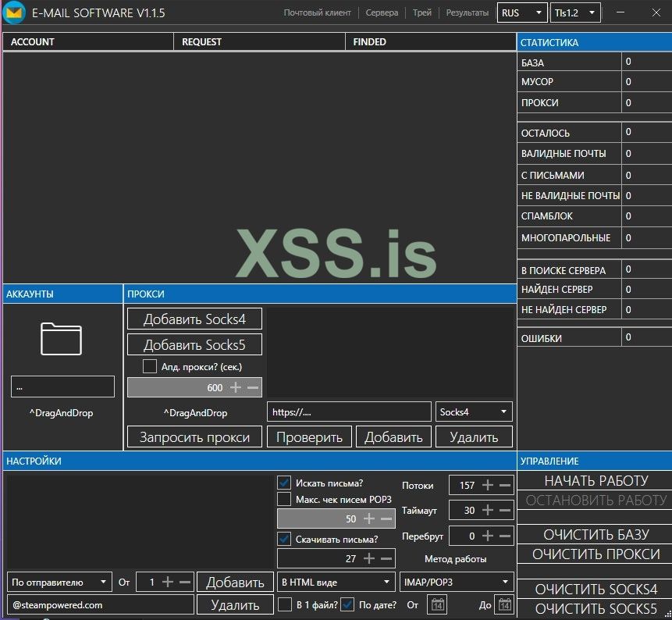Image resolution: width=672 pixels, height=620 pixels.
Task: Open the folder icon under АККАУНТЫ
Action: pos(62,338)
